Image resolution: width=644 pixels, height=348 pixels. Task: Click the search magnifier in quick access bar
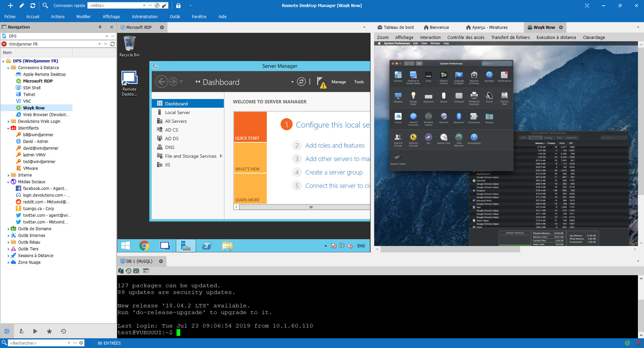coord(45,5)
